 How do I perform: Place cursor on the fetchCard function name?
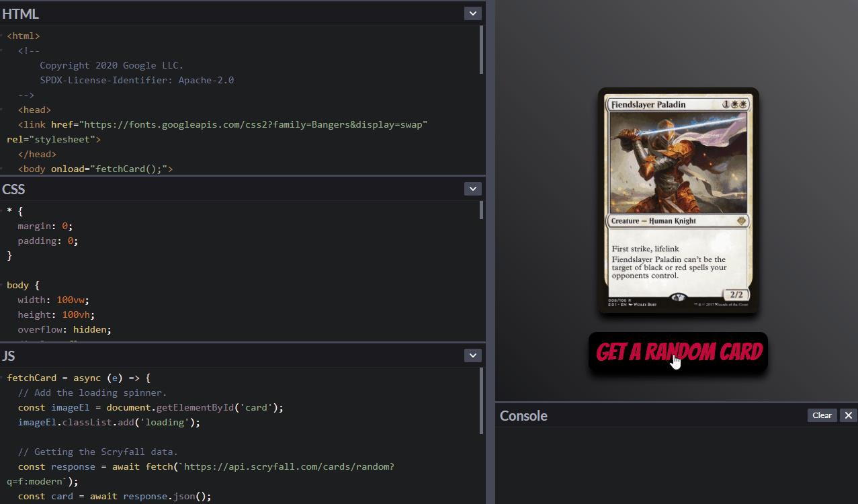(x=32, y=378)
